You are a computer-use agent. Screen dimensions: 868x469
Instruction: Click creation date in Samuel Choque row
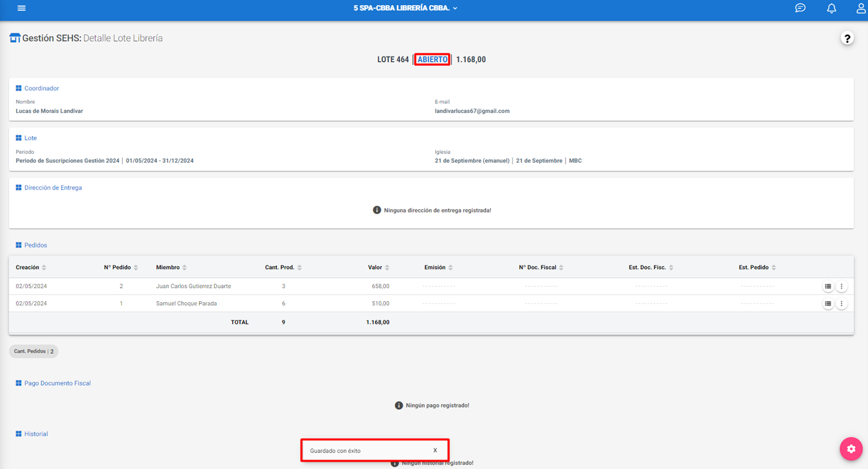(31, 303)
